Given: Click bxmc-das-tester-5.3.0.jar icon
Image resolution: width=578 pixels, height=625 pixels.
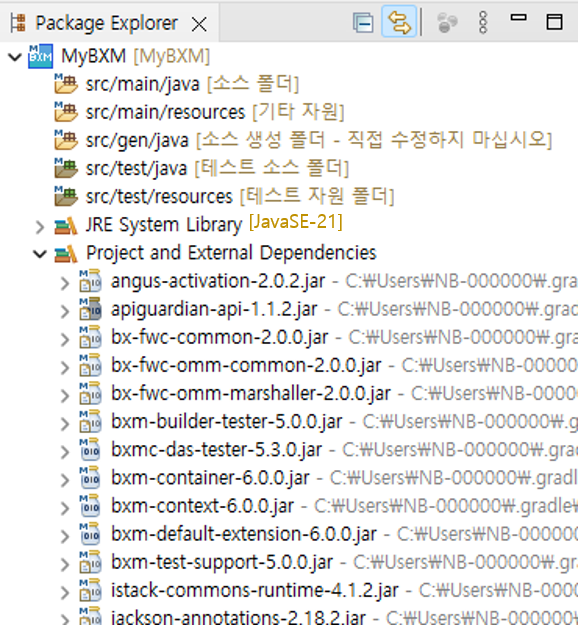Looking at the screenshot, I should [x=90, y=449].
